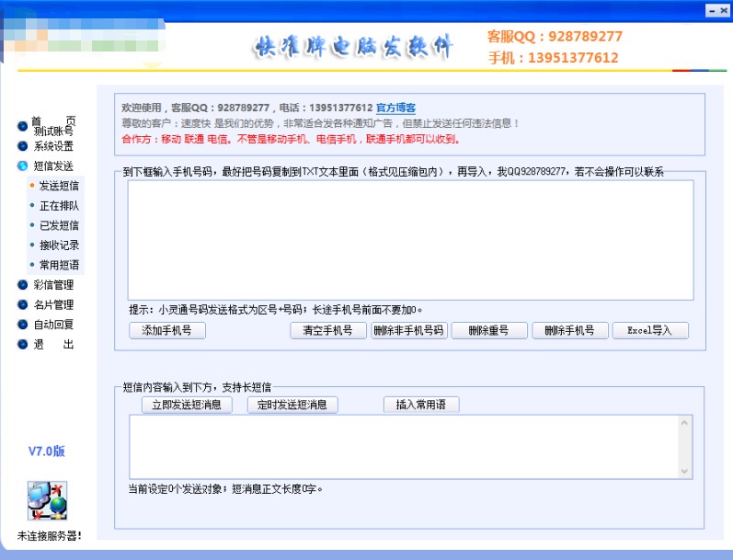This screenshot has height=560, width=733.
Task: Click 退出 to exit the app
Action: click(53, 345)
